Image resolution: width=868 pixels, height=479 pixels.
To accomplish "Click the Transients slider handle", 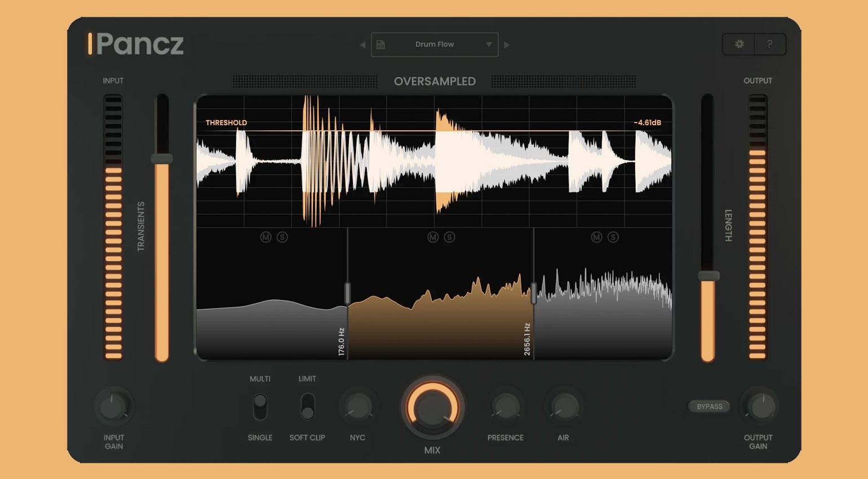I will pos(162,159).
